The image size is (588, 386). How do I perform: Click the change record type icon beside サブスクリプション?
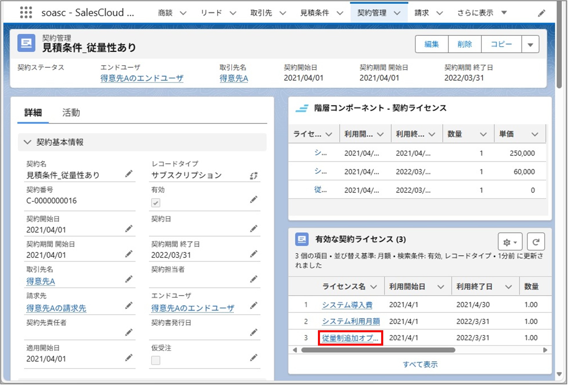click(x=254, y=175)
